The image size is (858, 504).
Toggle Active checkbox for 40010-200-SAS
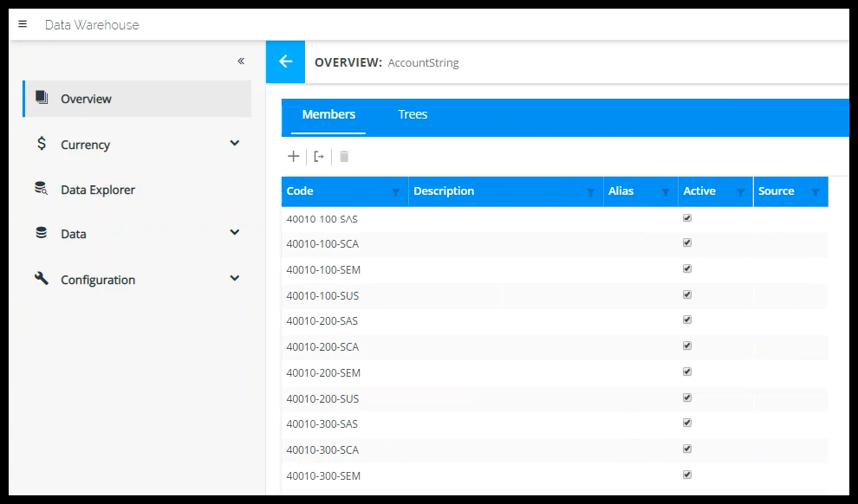click(x=687, y=320)
